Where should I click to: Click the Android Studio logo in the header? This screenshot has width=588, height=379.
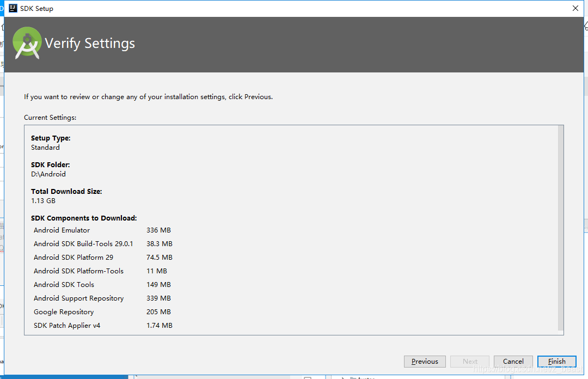coord(27,43)
